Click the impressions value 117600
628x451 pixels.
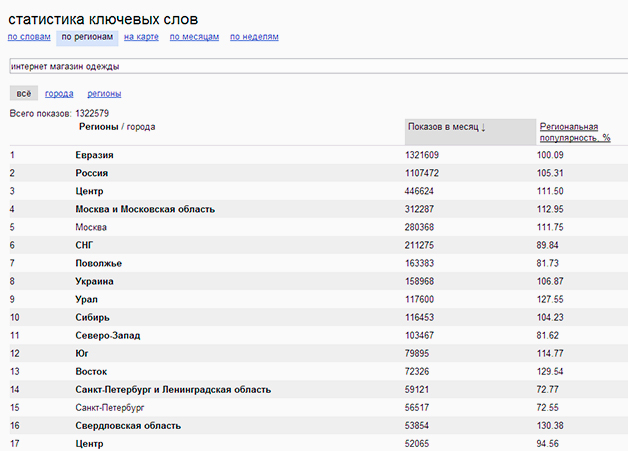[x=419, y=299]
